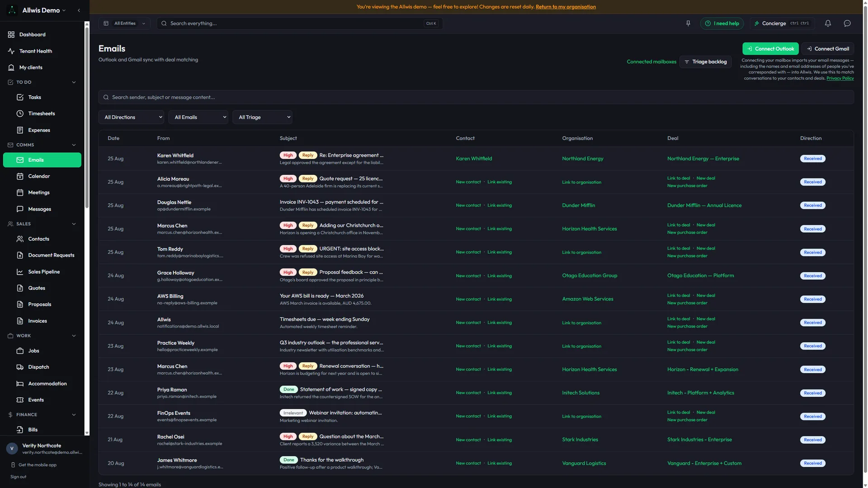The height and width of the screenshot is (488, 868).
Task: Open the Calendar page
Action: click(x=42, y=176)
